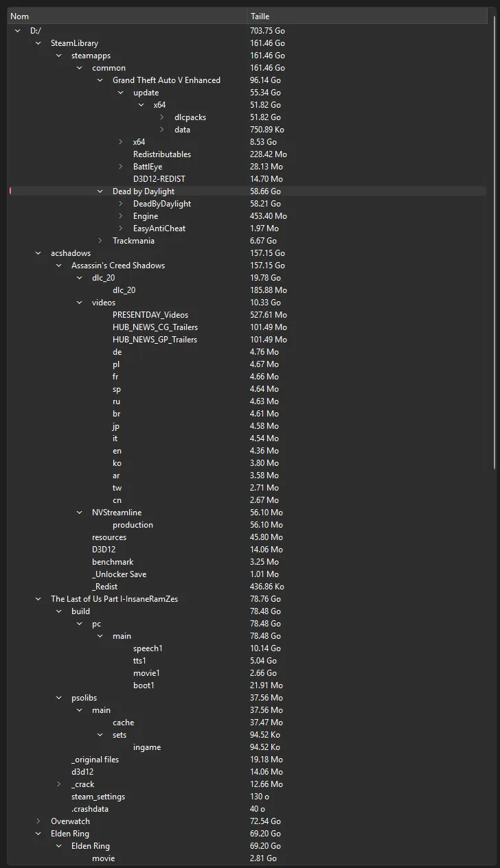Select the _Redist folder row
The image size is (500, 868).
click(x=247, y=587)
